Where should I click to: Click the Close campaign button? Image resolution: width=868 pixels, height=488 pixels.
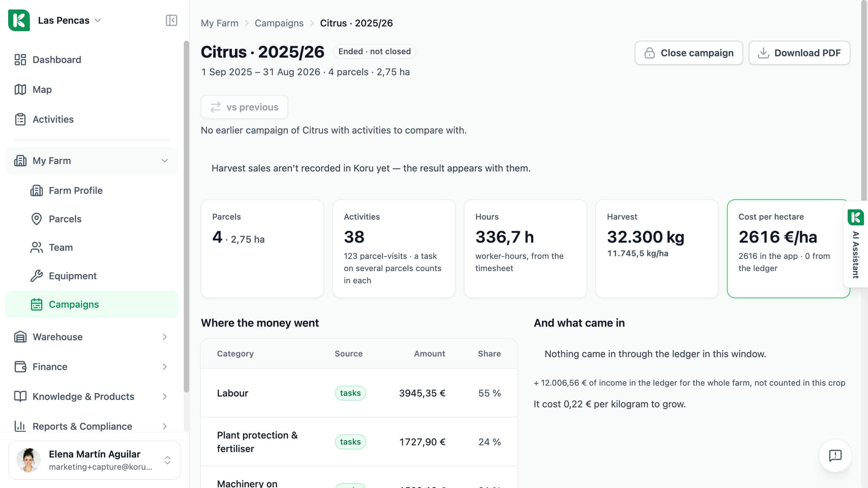coord(689,53)
